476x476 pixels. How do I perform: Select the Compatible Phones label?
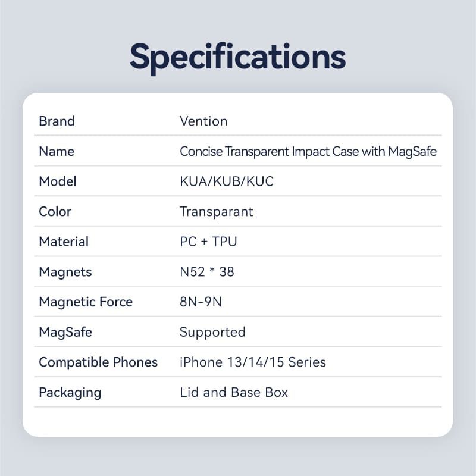98,362
